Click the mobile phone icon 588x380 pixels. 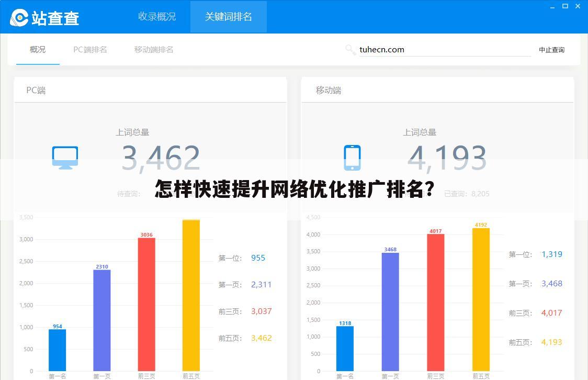(x=353, y=157)
